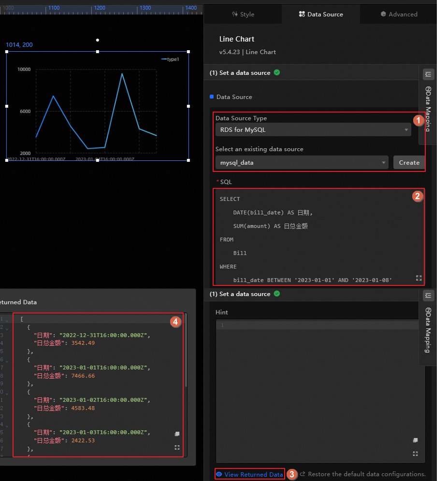
Task: Switch to the Advanced tab
Action: 399,14
